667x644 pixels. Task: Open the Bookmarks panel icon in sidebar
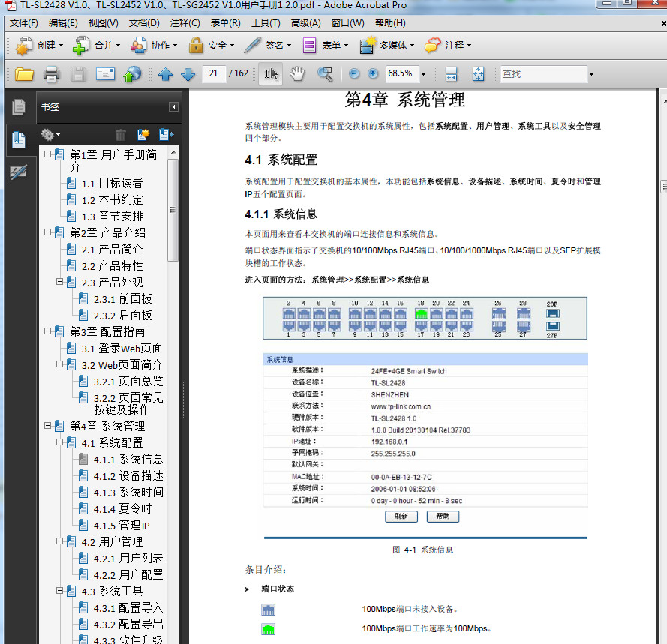(19, 139)
